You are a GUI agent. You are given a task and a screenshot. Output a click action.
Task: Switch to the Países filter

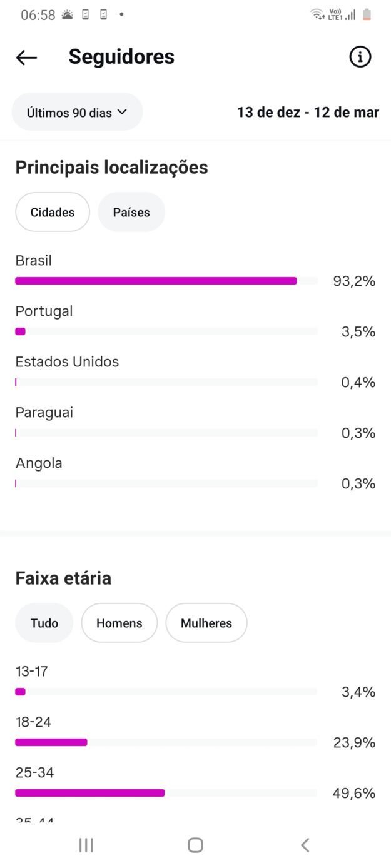pyautogui.click(x=131, y=212)
